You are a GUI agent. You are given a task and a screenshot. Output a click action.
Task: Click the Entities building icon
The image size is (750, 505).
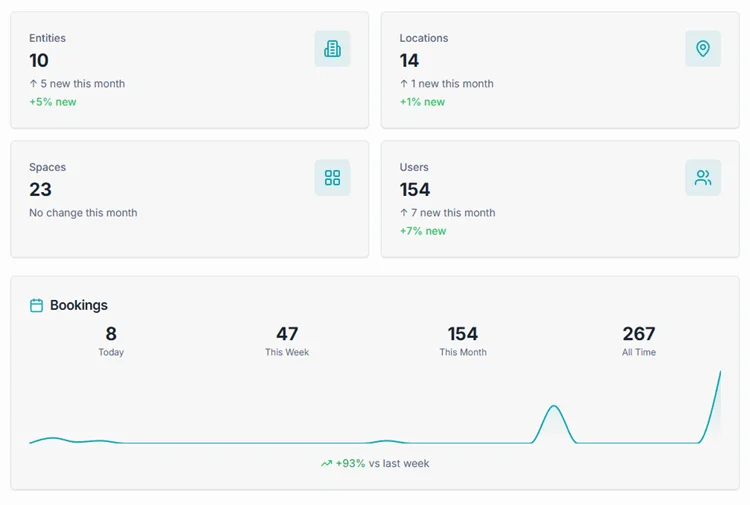[332, 49]
